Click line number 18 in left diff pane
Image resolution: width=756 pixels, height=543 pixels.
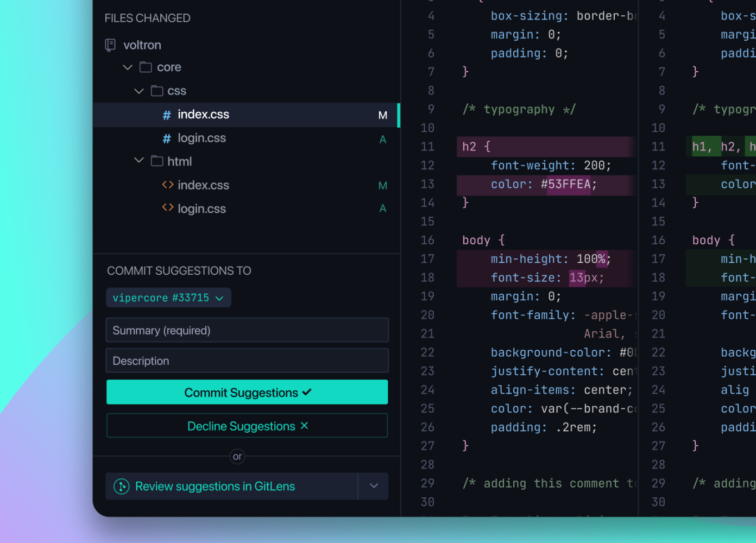click(427, 277)
